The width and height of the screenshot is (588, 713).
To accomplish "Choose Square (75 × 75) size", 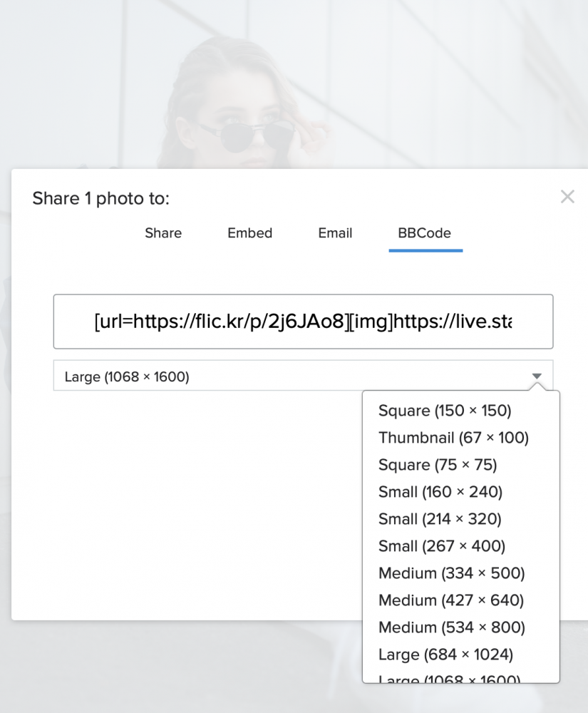I will (x=438, y=465).
